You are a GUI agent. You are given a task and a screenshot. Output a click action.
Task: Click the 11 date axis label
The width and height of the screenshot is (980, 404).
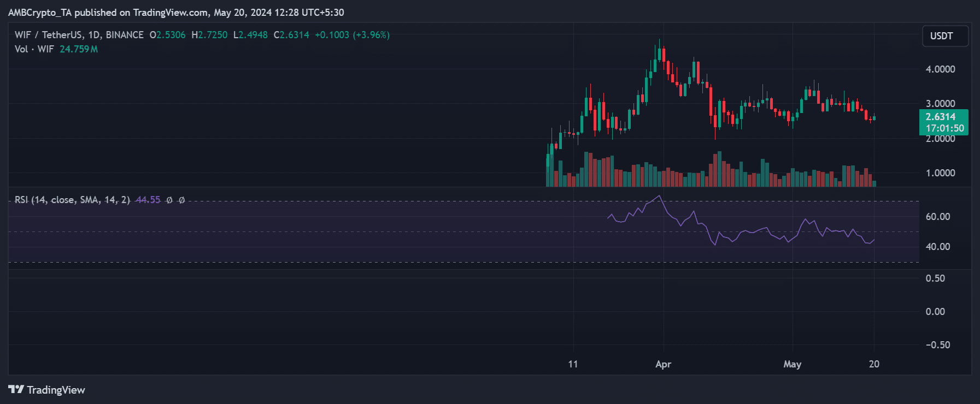pyautogui.click(x=573, y=364)
